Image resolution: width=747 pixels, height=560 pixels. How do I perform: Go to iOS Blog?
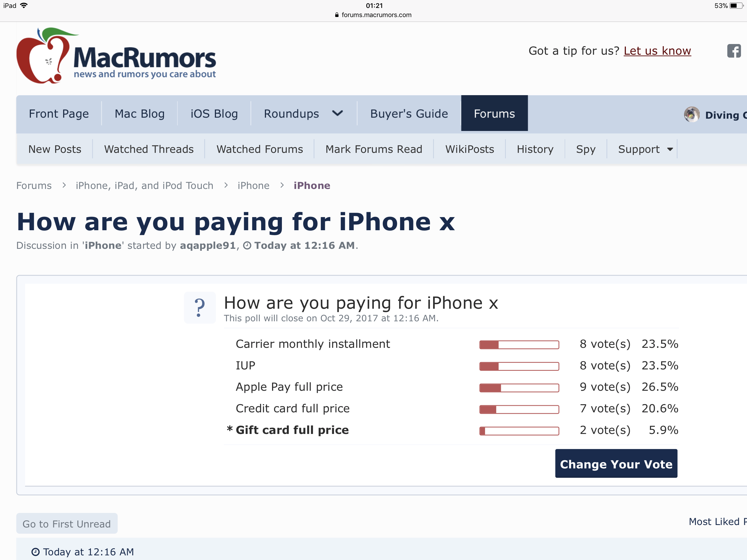point(214,114)
